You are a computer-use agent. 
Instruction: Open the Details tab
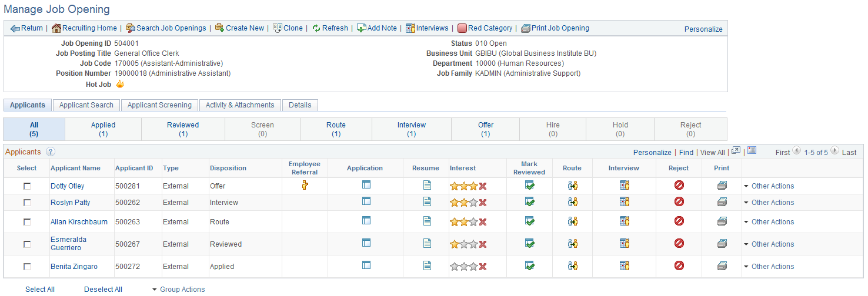[300, 105]
